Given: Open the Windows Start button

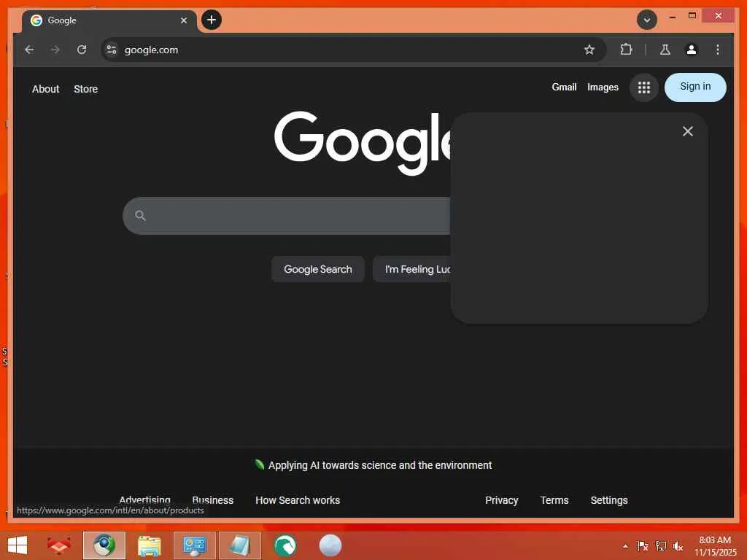Looking at the screenshot, I should 18,545.
